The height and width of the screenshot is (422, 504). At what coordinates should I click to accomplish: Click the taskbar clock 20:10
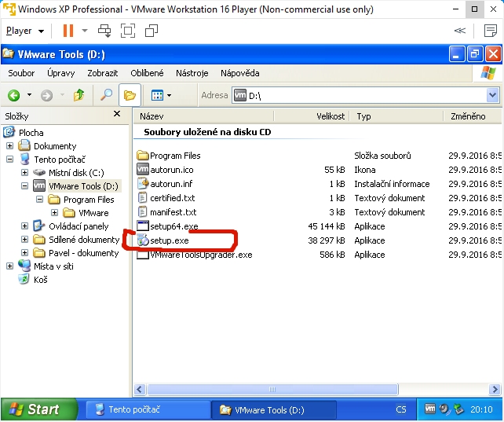(481, 409)
